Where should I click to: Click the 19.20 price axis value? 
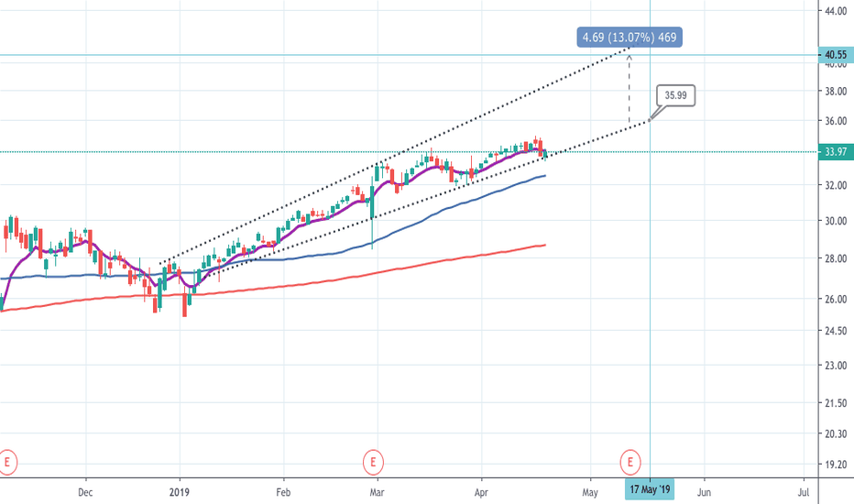coord(836,465)
